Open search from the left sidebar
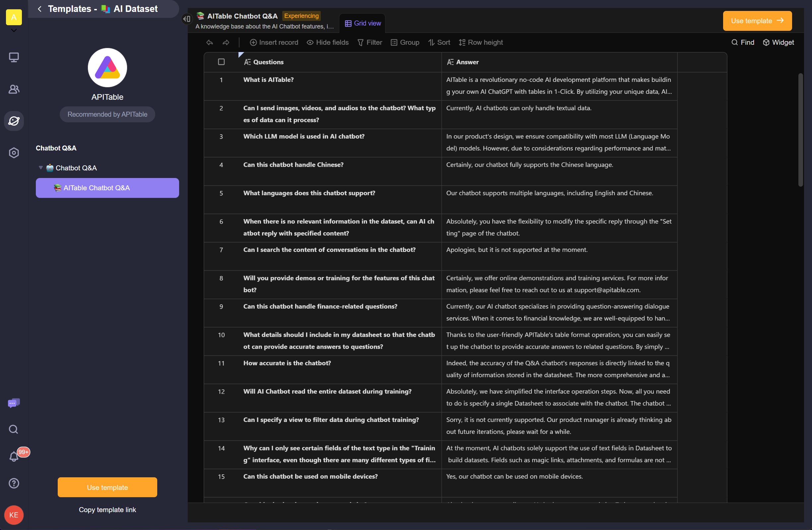 (14, 429)
